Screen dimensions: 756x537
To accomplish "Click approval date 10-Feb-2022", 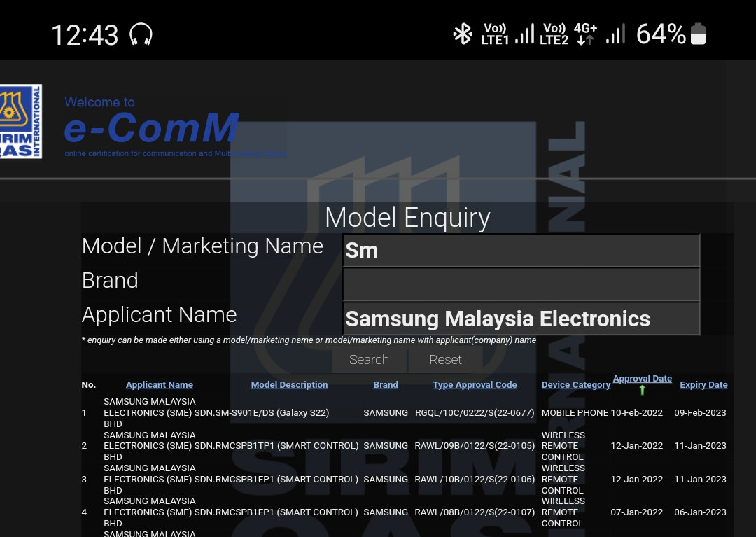I will pyautogui.click(x=636, y=412).
